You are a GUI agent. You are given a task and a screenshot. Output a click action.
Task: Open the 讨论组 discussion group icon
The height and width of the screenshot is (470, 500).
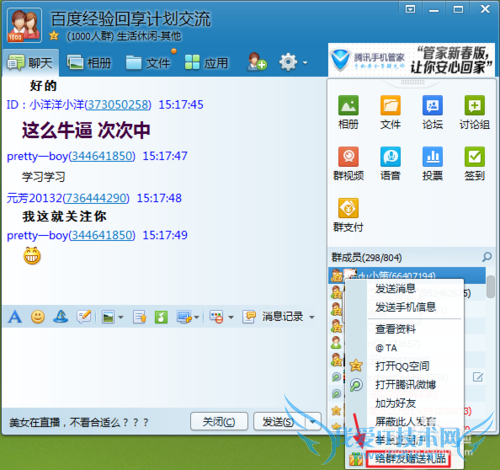pos(475,105)
